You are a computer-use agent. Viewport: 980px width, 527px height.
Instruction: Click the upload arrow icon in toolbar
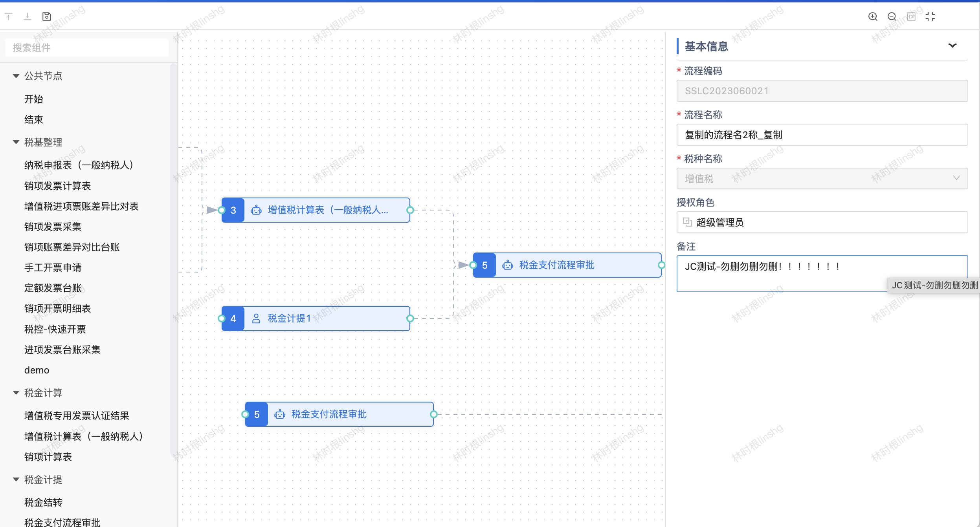point(9,16)
